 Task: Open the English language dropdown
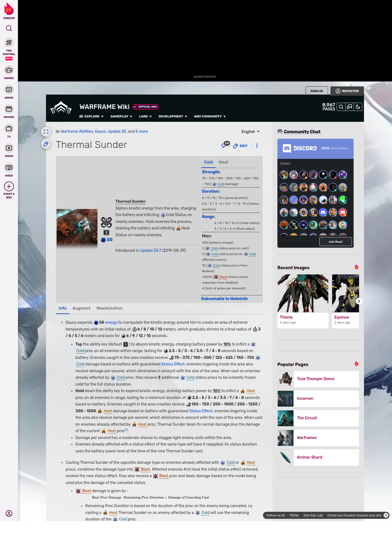point(250,132)
